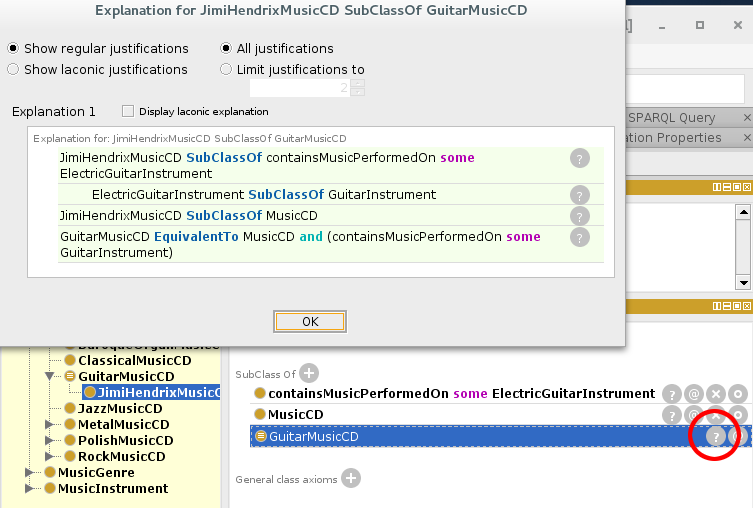Select PolishMusicCD in the class tree

(125, 440)
